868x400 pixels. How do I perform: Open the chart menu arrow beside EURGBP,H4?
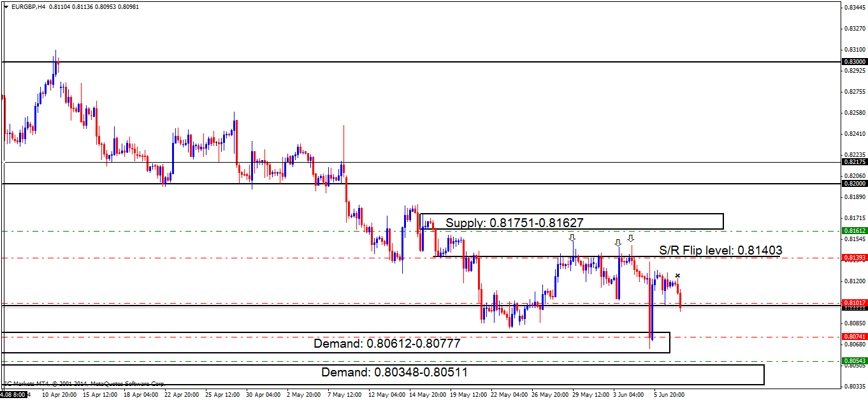click(x=6, y=6)
